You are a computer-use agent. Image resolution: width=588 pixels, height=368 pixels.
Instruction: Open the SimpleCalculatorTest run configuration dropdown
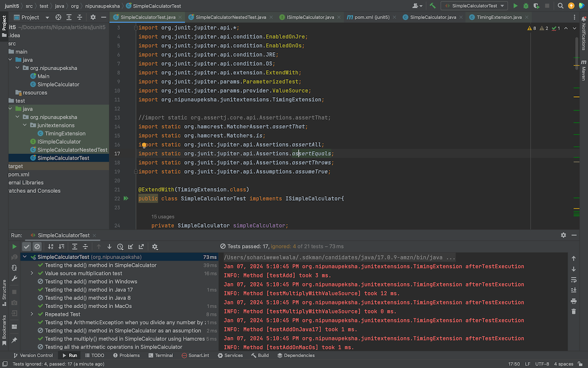474,6
